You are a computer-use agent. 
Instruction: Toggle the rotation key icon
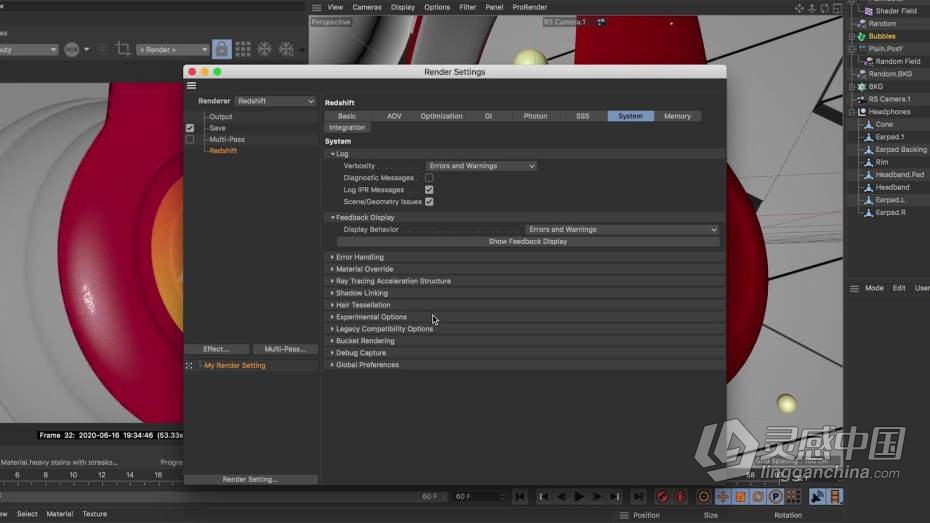[x=758, y=496]
